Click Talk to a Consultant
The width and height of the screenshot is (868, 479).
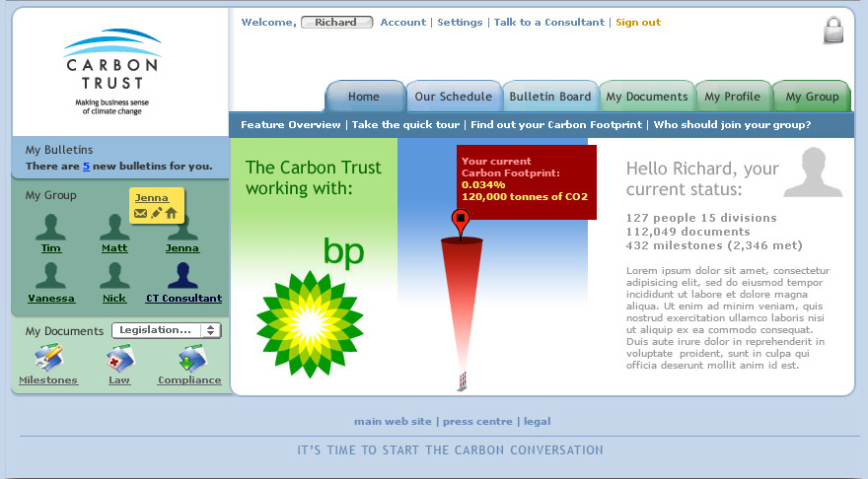tap(549, 22)
